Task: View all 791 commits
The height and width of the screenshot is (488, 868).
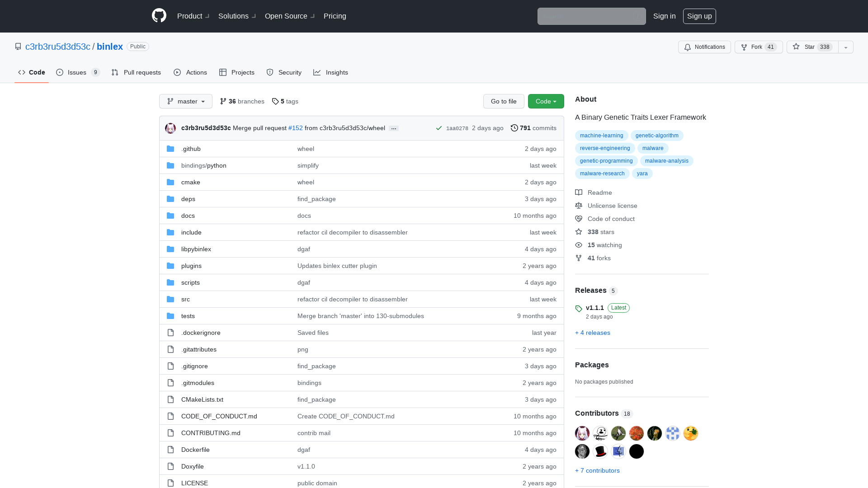Action: click(x=534, y=128)
